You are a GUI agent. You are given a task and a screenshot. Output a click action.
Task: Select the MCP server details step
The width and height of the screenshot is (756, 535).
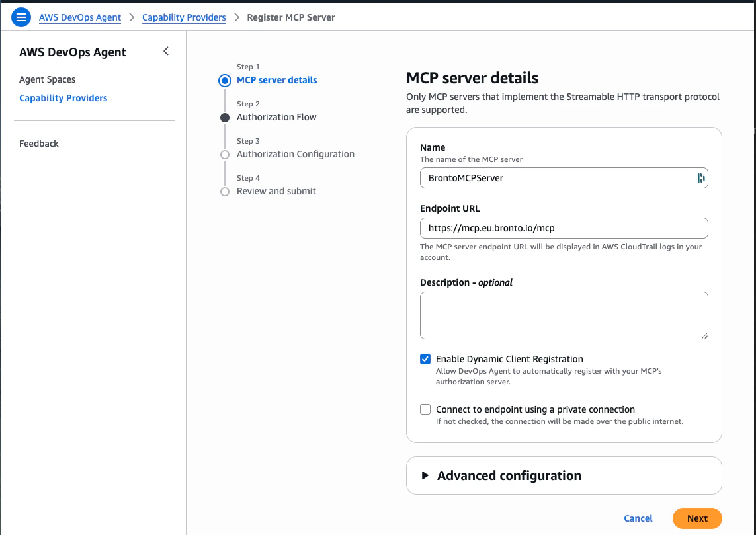point(276,80)
